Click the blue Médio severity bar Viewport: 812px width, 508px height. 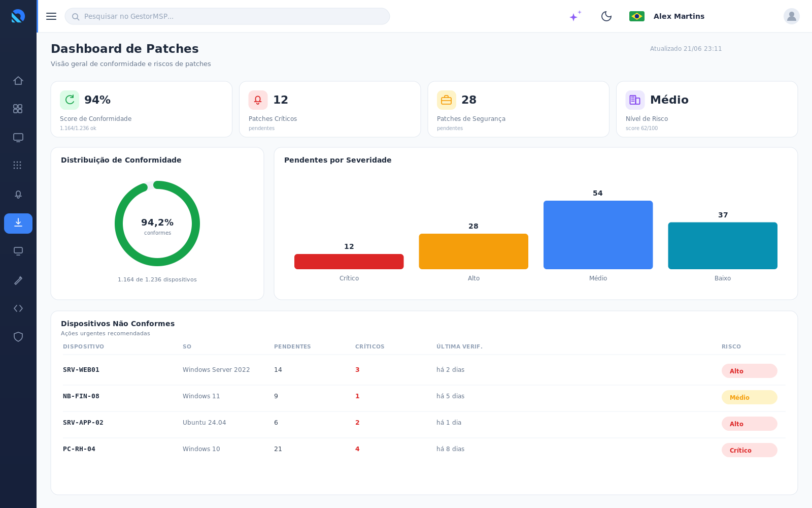(x=598, y=235)
